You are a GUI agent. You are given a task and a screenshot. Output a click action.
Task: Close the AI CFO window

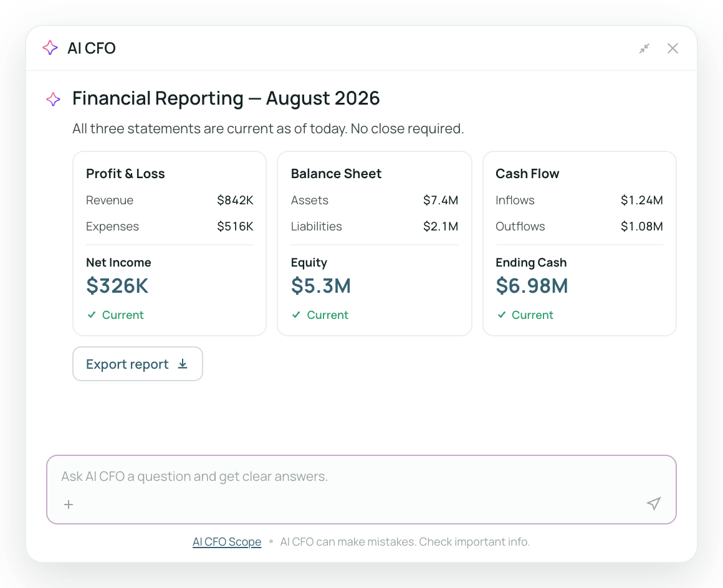click(673, 49)
